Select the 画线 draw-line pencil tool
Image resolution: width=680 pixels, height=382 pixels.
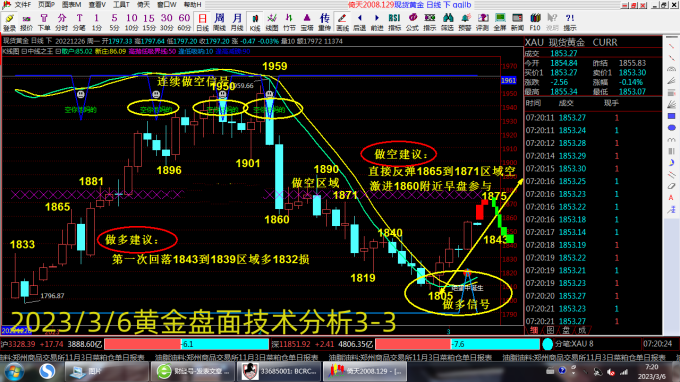coord(342,22)
